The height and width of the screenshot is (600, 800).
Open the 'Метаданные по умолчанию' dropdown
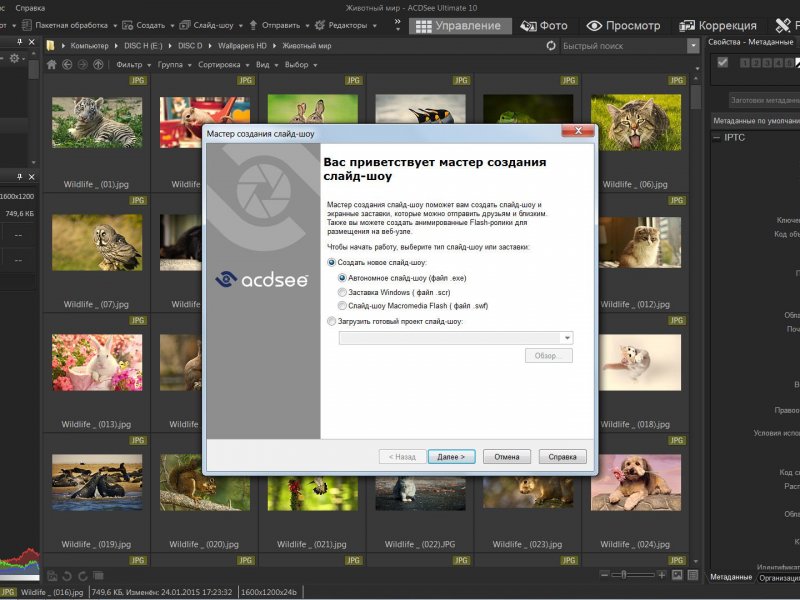(x=756, y=121)
